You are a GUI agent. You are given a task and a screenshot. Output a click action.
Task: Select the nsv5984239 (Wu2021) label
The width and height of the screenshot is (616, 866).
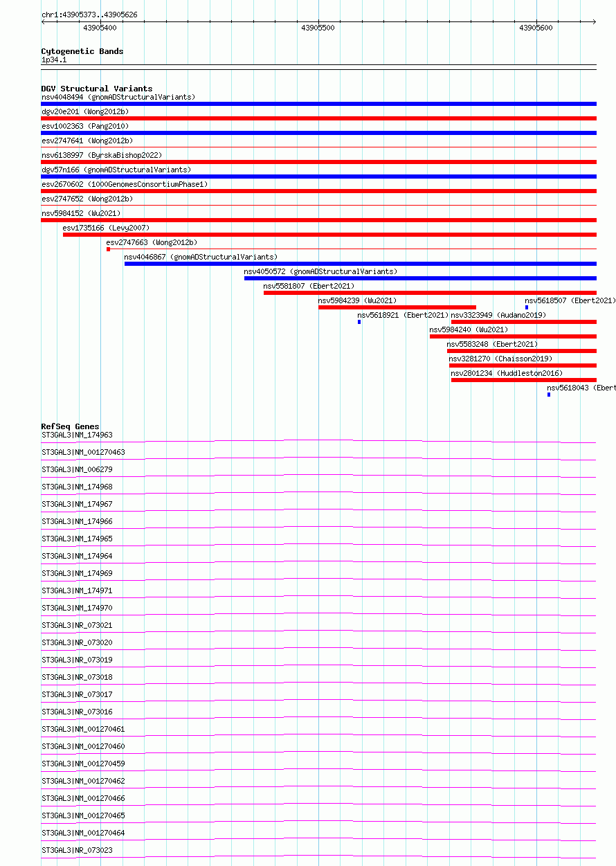(x=357, y=300)
